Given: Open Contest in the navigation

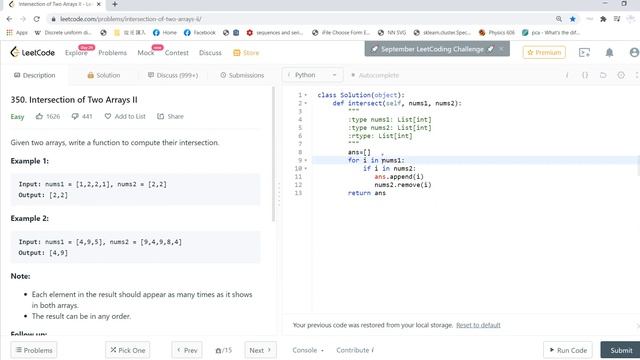Looking at the screenshot, I should pos(176,53).
